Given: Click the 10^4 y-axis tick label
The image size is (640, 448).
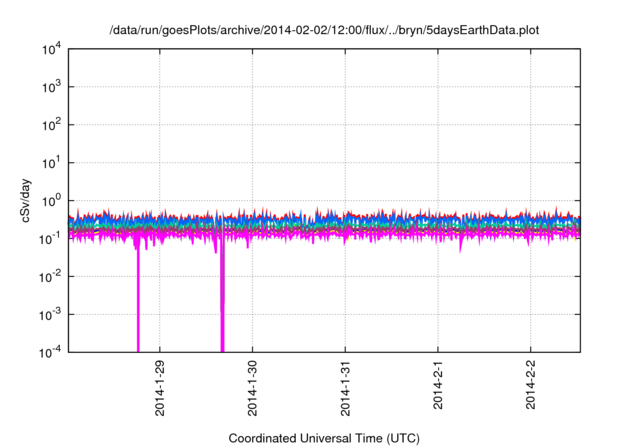Looking at the screenshot, I should tap(51, 50).
